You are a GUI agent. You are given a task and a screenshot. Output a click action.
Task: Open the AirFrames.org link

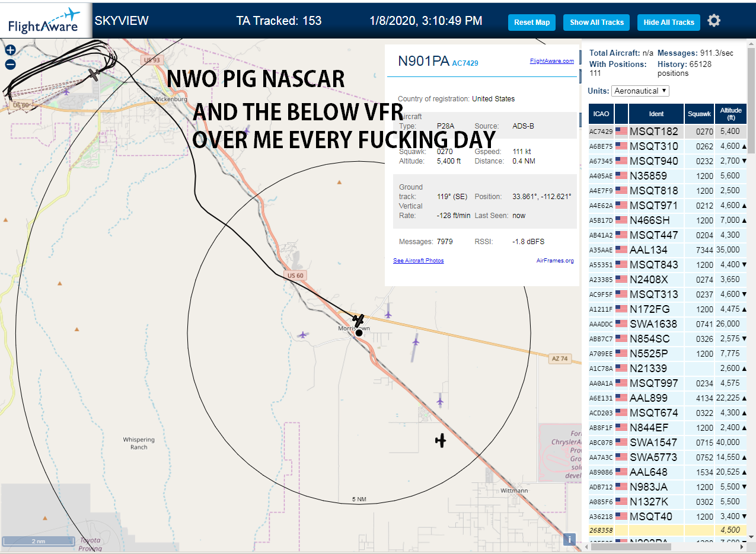tap(555, 261)
